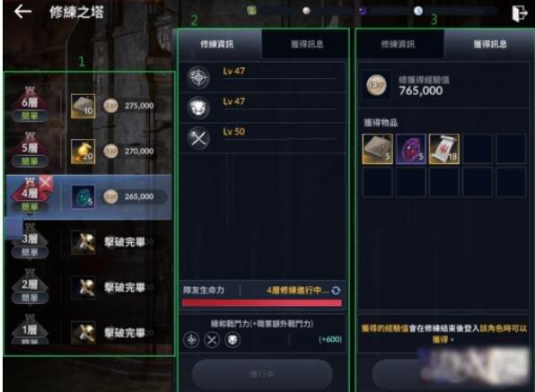Screen dimensions: 535x392
Task: Click the Exp coin beside 765,000
Action: [376, 85]
